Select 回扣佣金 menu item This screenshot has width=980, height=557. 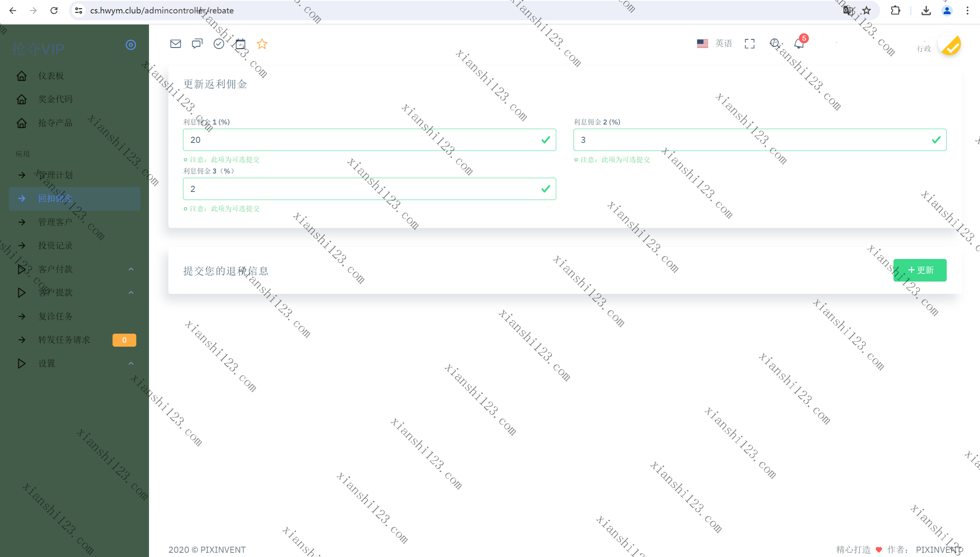click(75, 198)
